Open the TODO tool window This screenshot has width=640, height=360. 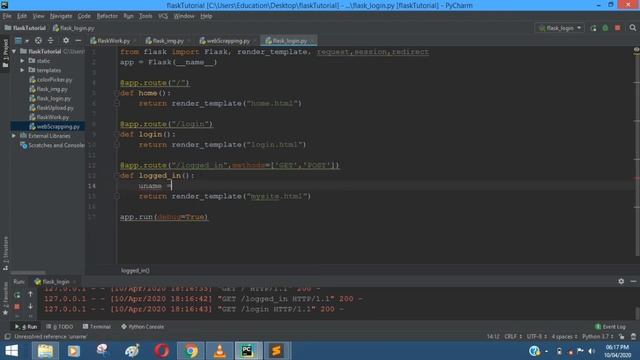(60, 327)
